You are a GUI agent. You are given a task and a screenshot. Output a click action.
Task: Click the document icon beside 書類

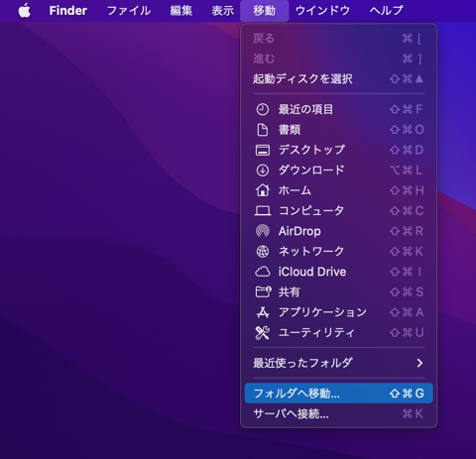click(x=263, y=130)
